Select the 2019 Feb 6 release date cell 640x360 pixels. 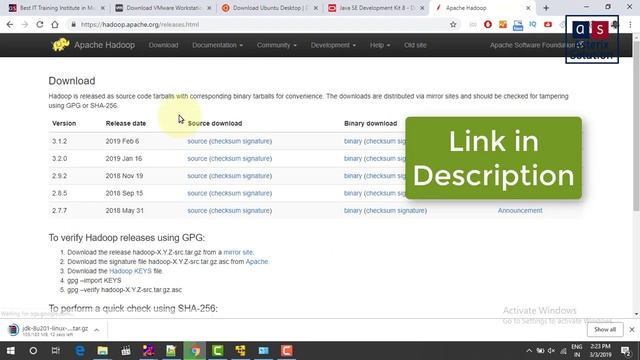(x=122, y=141)
